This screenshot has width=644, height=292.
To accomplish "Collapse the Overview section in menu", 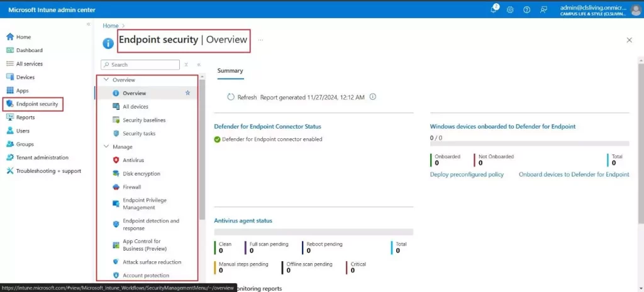I will click(106, 80).
